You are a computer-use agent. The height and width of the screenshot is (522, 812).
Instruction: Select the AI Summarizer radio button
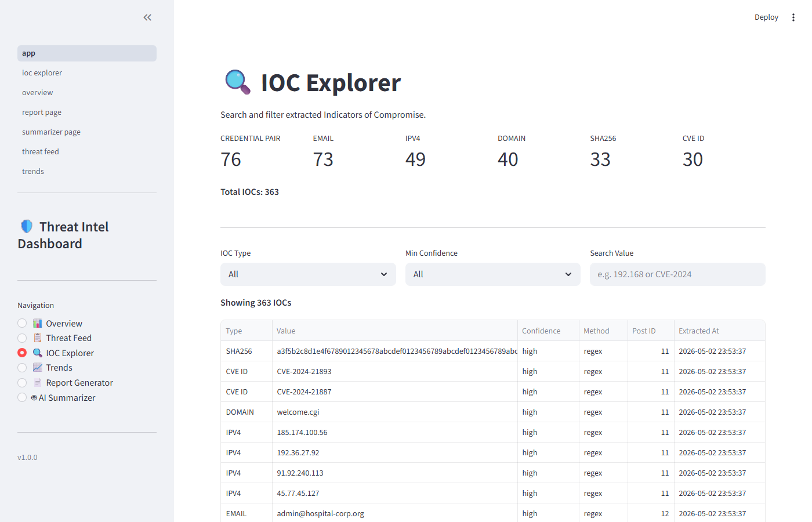(22, 397)
